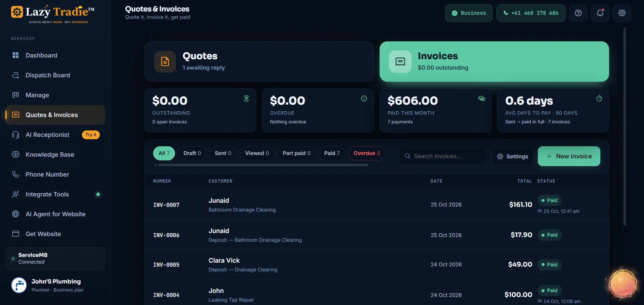
Task: Click the Phone Number handset icon
Action: (x=15, y=174)
